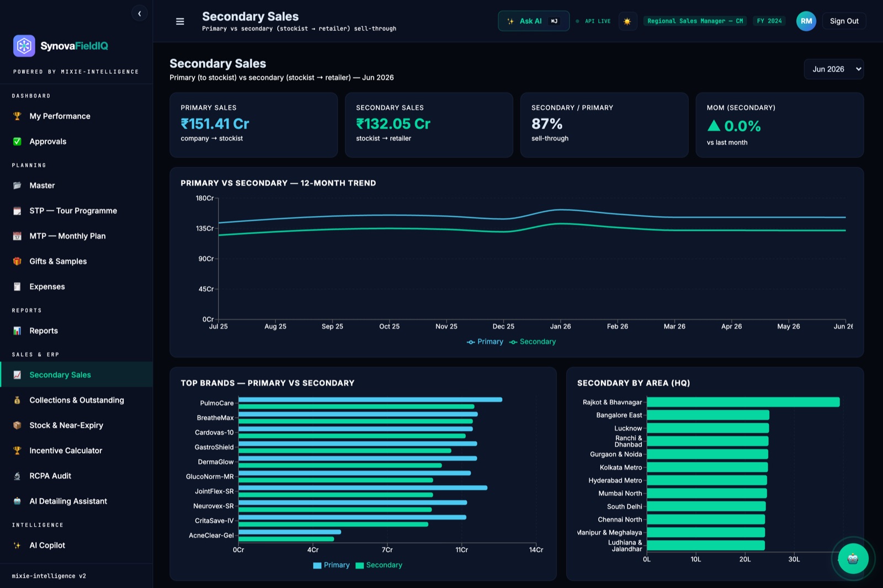The image size is (883, 588).
Task: Click the 87% sell-through card value
Action: 547,124
